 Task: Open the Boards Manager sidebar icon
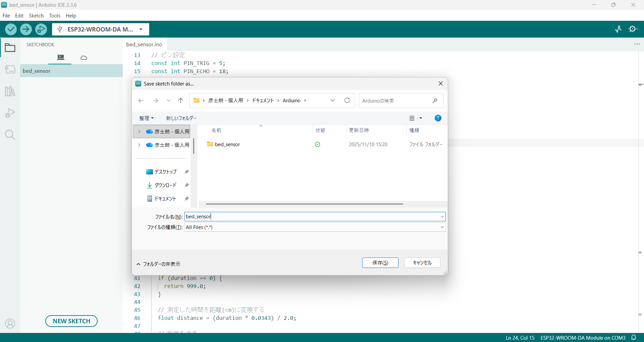click(10, 69)
